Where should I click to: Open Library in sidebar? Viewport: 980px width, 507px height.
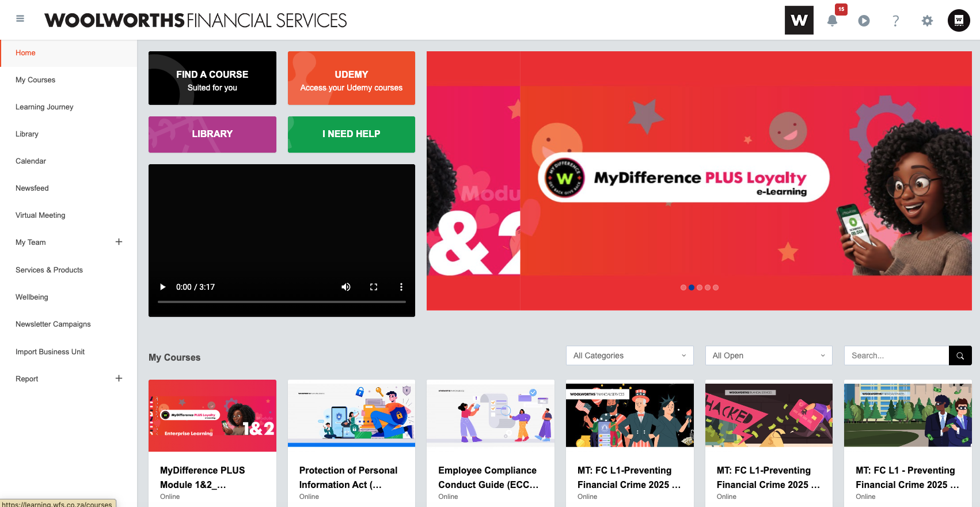pyautogui.click(x=69, y=134)
